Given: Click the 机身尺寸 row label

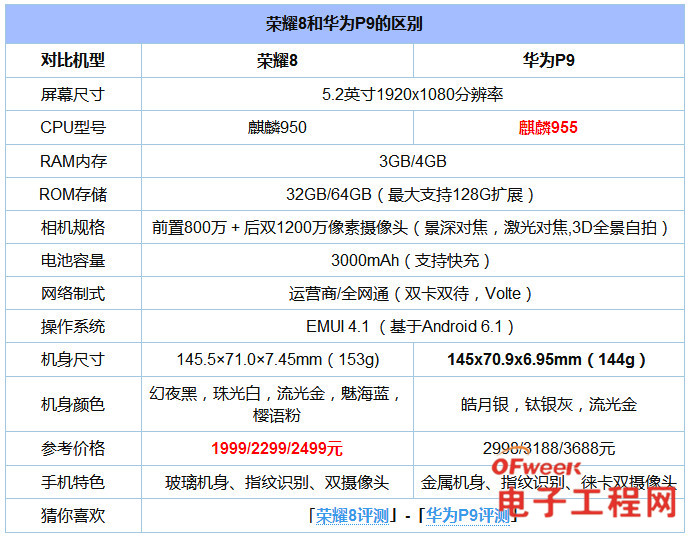Looking at the screenshot, I should (73, 360).
